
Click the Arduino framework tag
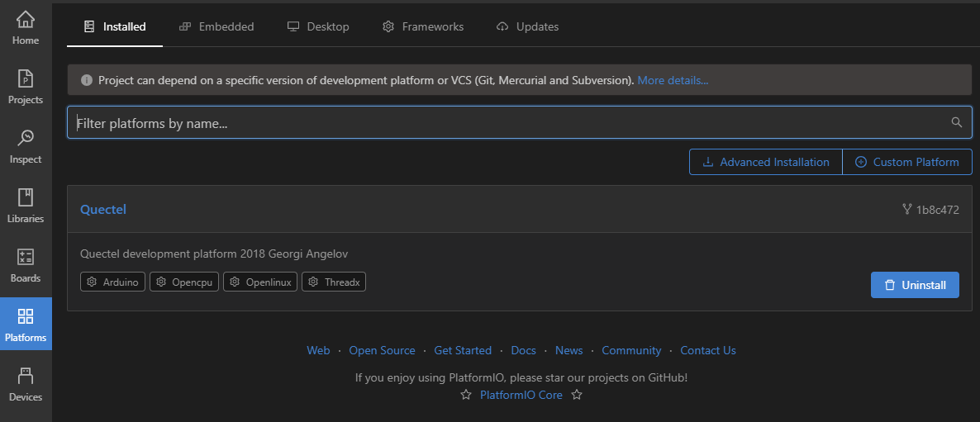113,282
